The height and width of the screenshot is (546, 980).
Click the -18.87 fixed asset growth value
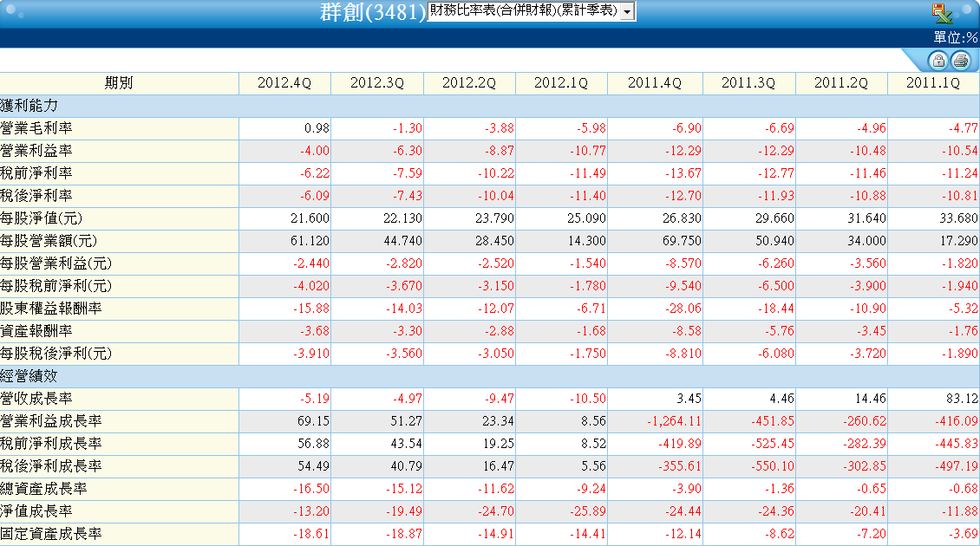[404, 534]
